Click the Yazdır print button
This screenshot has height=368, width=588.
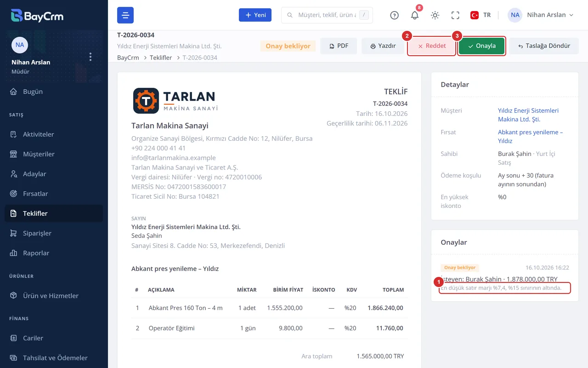(x=382, y=46)
